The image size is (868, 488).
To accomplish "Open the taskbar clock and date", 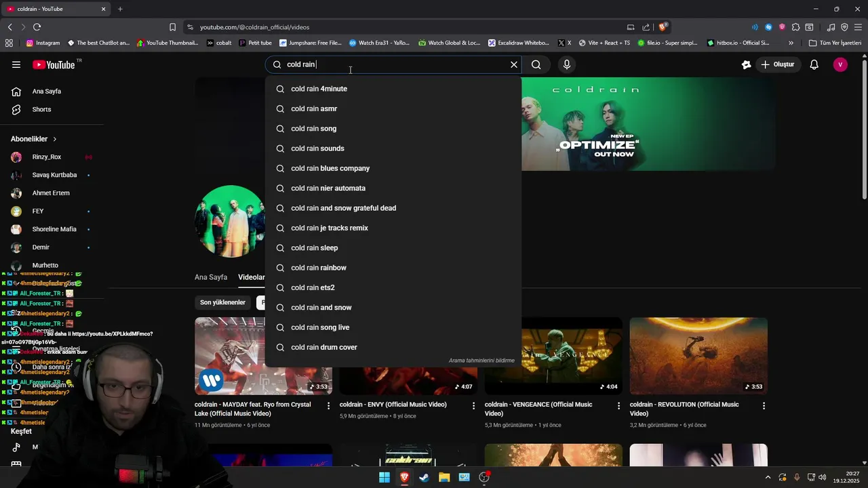I will pos(847,477).
